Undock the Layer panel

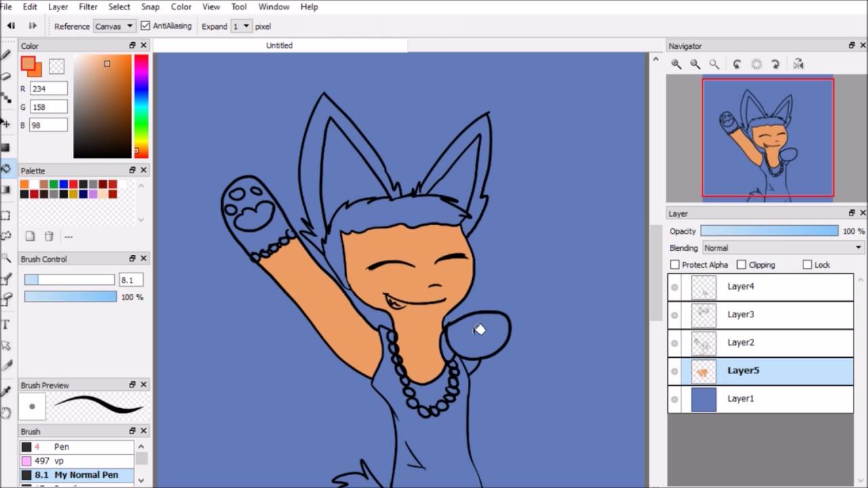852,213
